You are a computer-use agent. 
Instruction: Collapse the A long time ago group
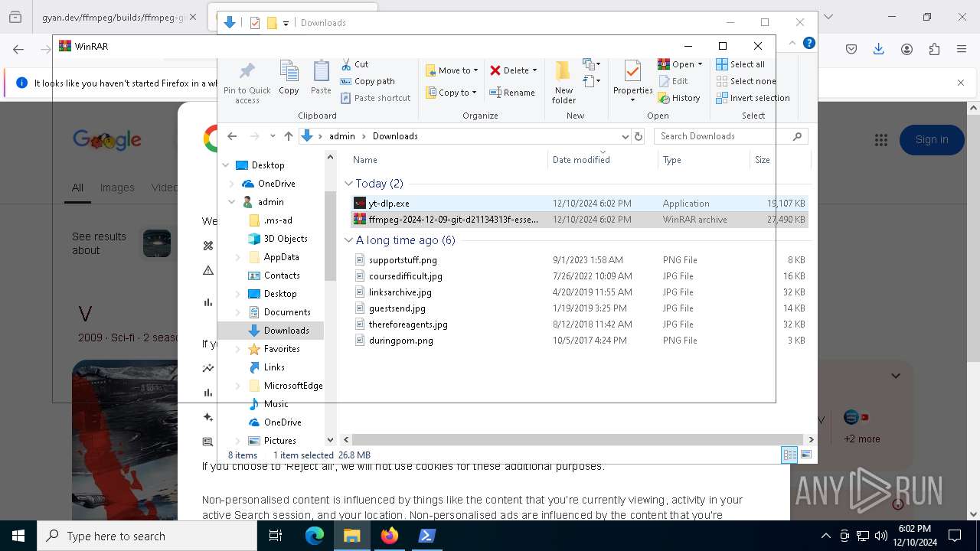(348, 240)
